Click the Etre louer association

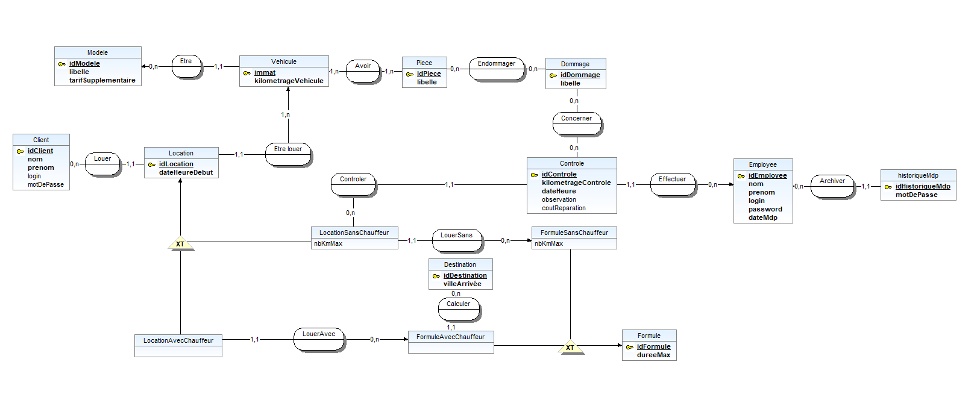pos(288,153)
